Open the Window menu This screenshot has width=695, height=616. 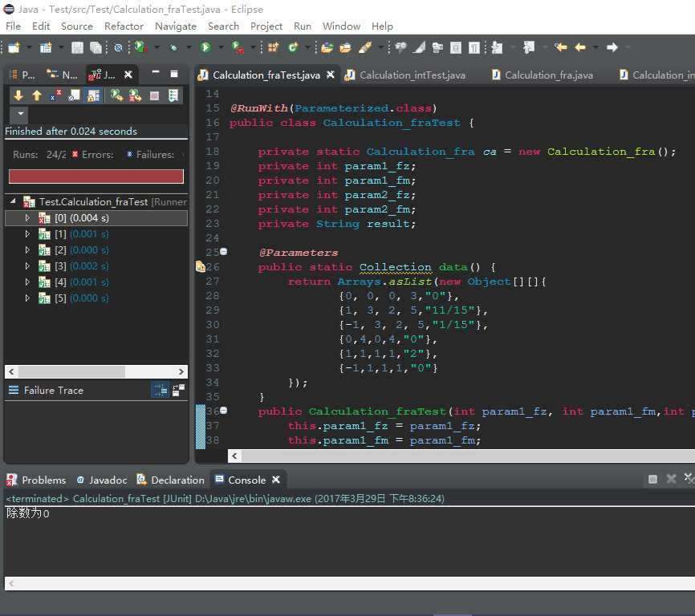point(341,26)
